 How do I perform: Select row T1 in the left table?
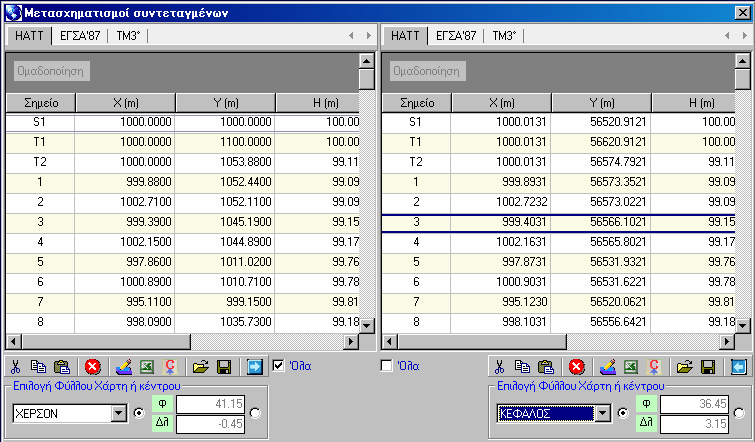(183, 142)
